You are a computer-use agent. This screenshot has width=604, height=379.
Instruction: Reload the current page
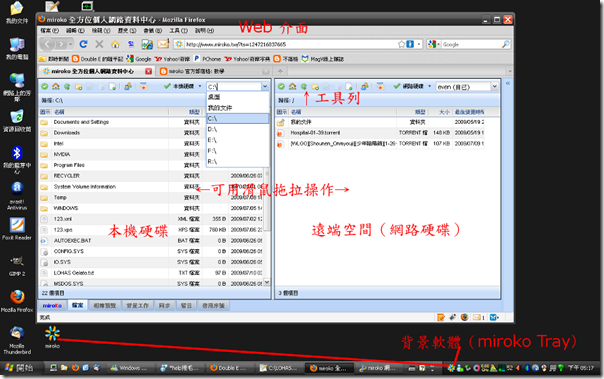(83, 44)
